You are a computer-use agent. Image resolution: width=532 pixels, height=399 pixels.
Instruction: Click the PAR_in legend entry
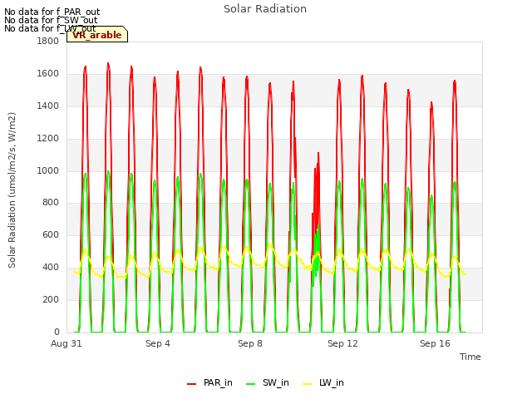(x=209, y=382)
